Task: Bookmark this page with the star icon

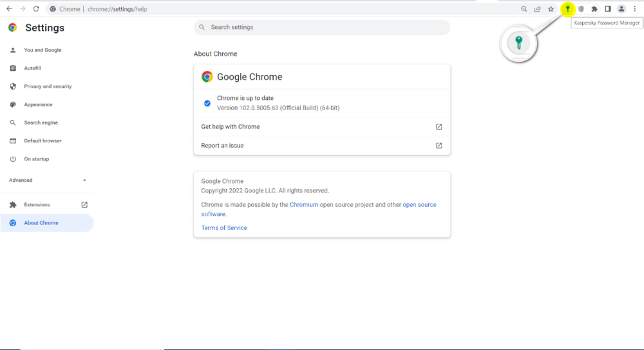Action: pos(551,9)
